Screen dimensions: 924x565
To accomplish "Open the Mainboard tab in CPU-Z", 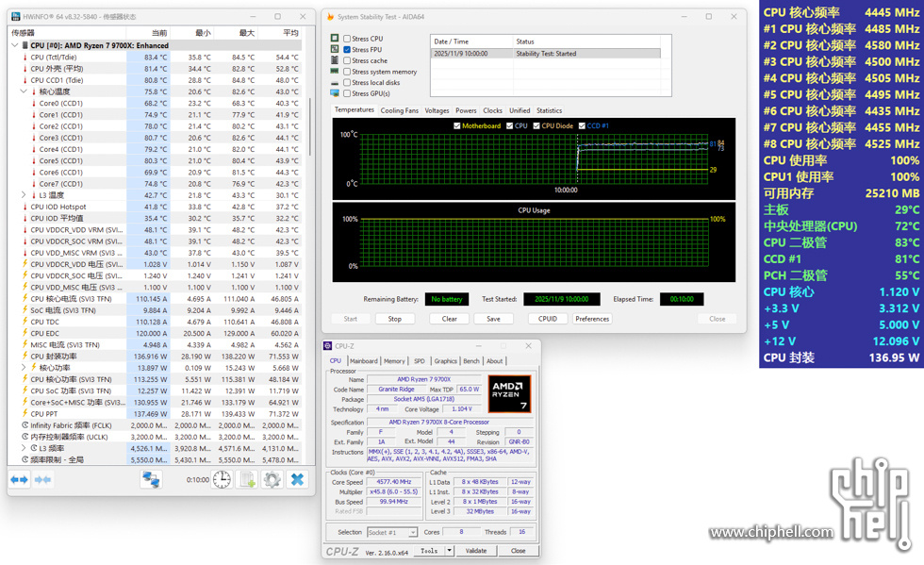I will pos(363,361).
